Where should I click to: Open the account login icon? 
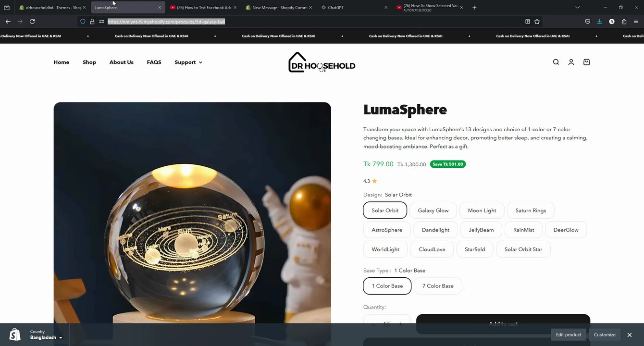[x=571, y=62]
